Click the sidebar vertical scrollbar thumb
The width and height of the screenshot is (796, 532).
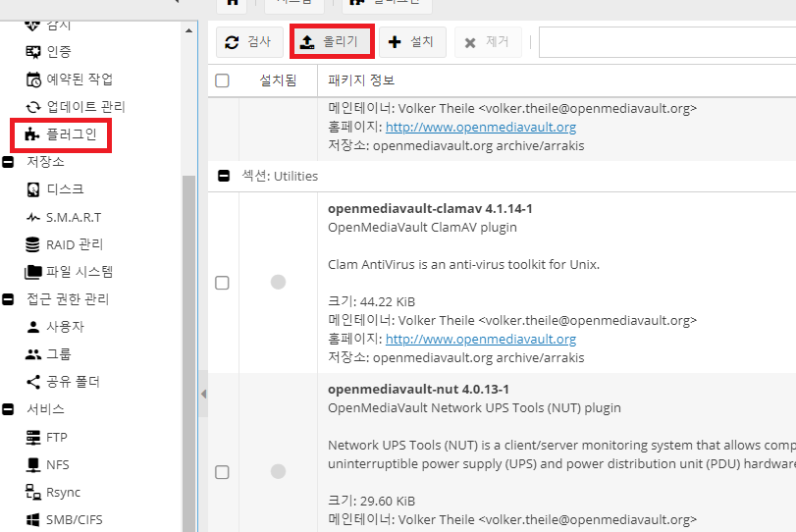pyautogui.click(x=188, y=353)
